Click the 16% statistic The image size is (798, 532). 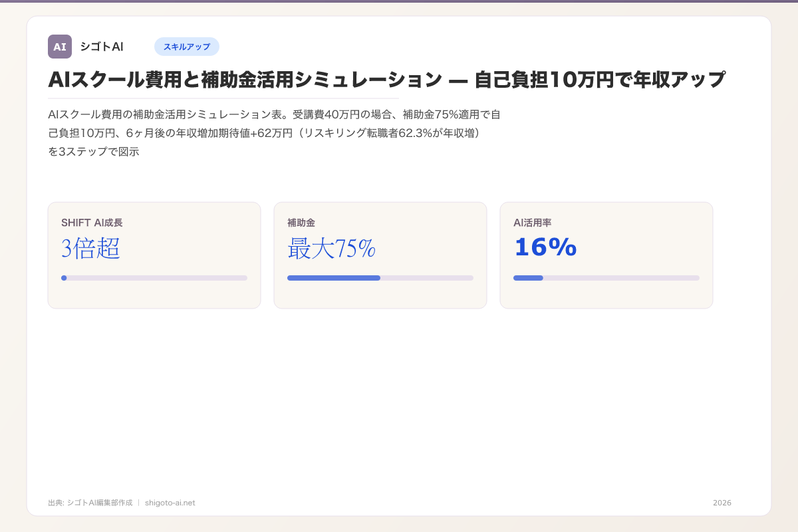(545, 247)
